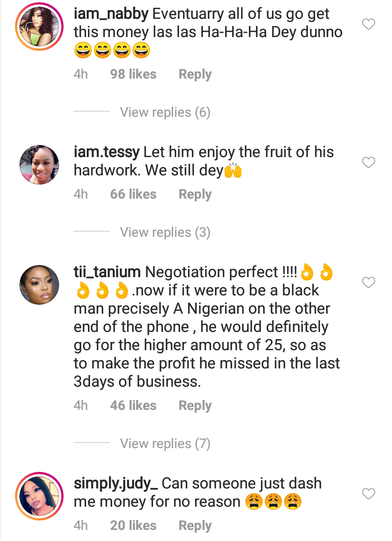
Task: View the 98 likes list
Action: (133, 74)
